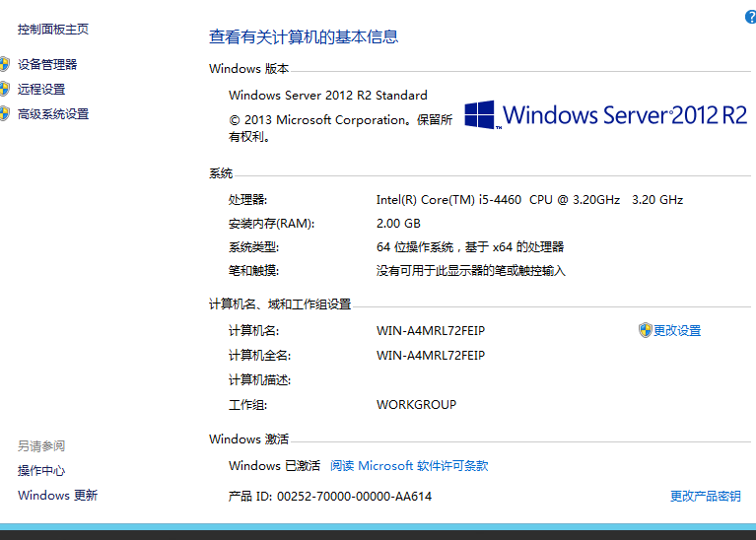This screenshot has height=540, width=756.
Task: Click system type value 64 位操作系统
Action: pos(470,247)
